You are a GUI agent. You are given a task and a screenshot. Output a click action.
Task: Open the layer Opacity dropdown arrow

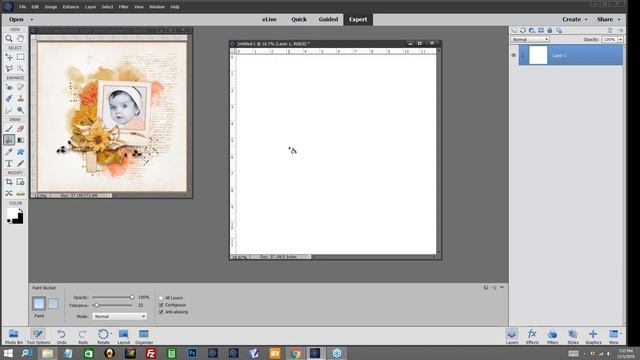620,40
